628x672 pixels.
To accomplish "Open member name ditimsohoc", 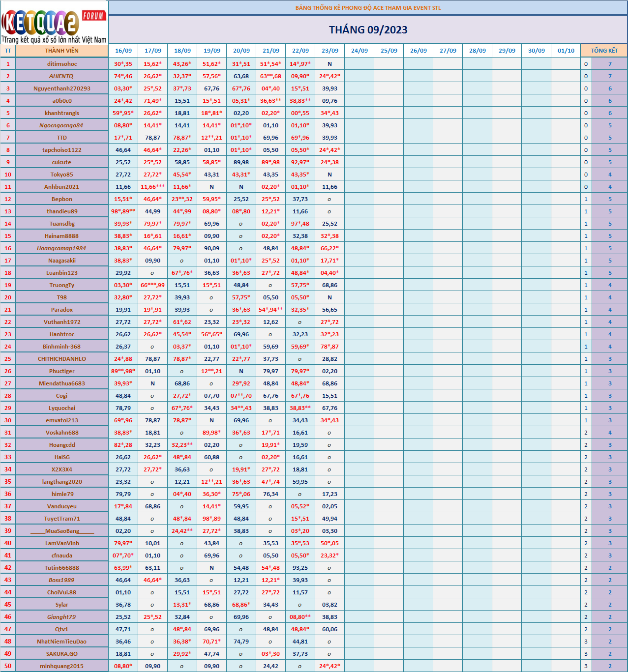I will (x=62, y=64).
